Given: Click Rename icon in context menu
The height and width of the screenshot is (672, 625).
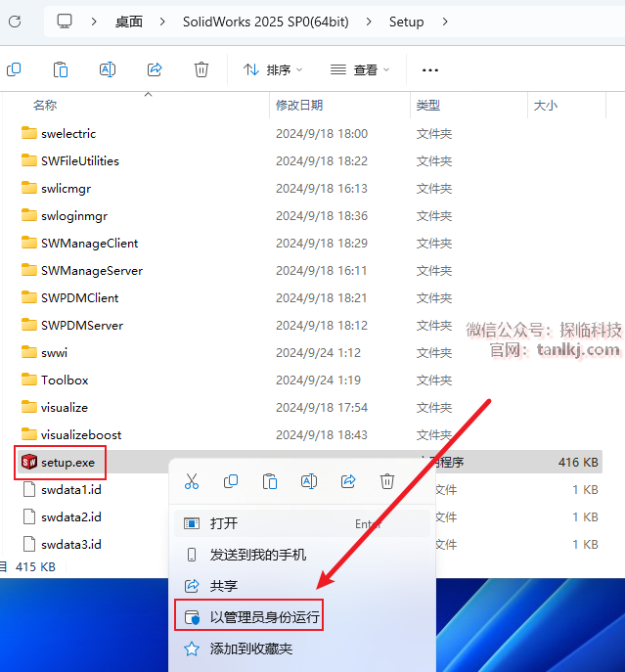Looking at the screenshot, I should (309, 481).
